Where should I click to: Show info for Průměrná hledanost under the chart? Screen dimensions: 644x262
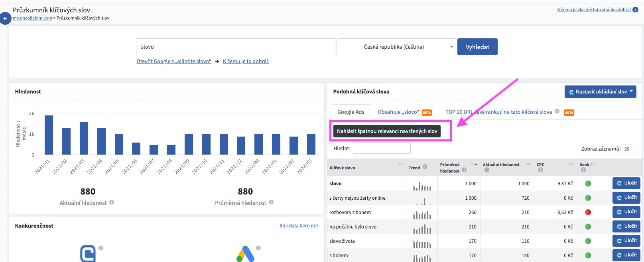[271, 202]
